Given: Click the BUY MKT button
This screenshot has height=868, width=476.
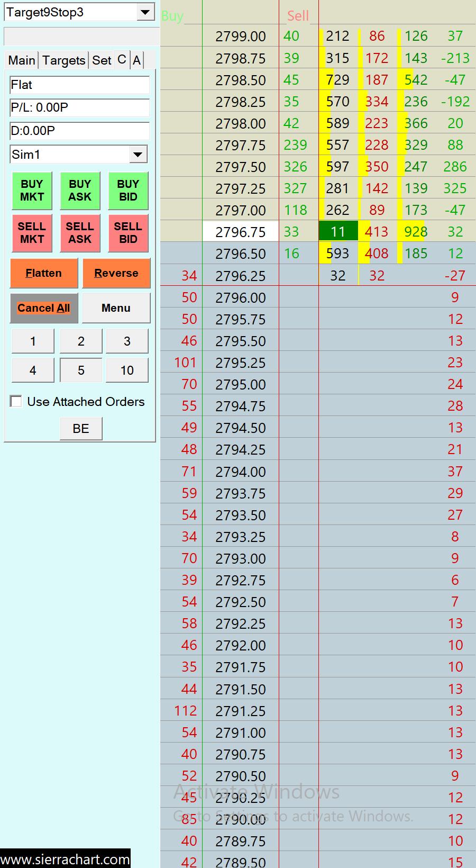Looking at the screenshot, I should tap(32, 191).
